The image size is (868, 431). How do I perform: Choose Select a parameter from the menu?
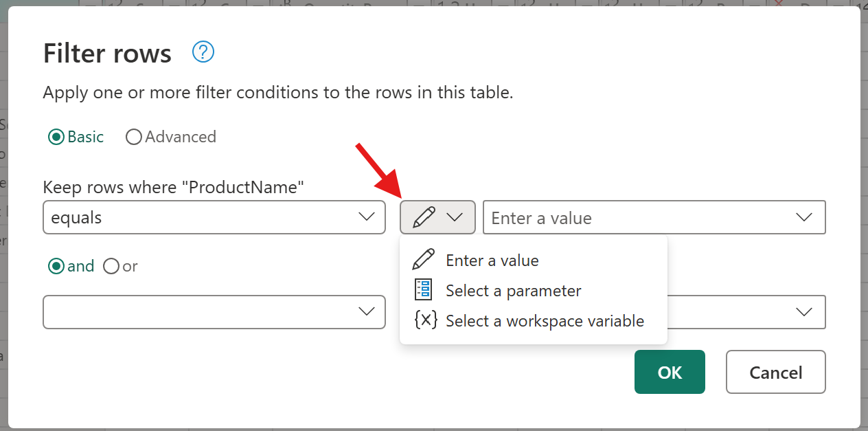click(512, 290)
